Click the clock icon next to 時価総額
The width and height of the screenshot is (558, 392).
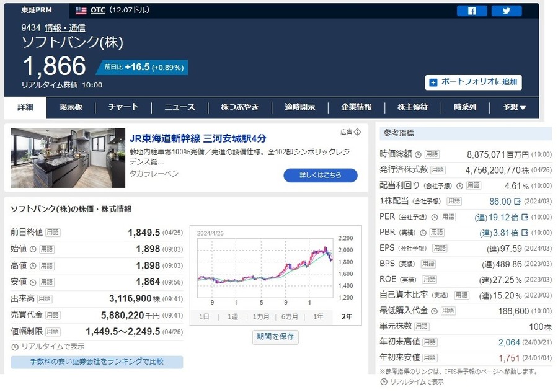(x=417, y=154)
